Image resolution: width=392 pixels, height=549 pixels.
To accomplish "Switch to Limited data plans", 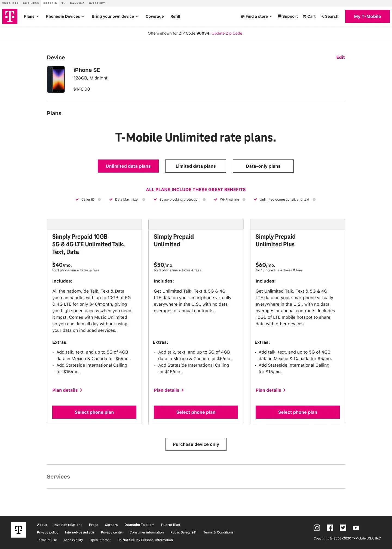I will [196, 166].
